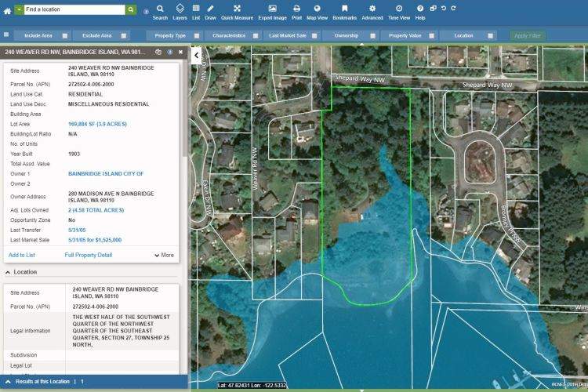Undo the last map action
Viewport: 588px width, 392px height.
(443, 9)
